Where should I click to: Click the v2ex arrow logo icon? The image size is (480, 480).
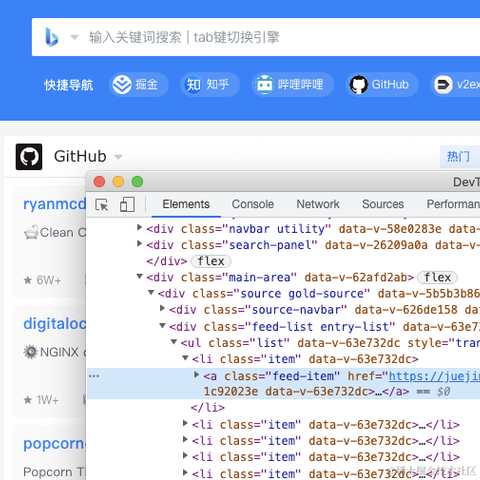[443, 85]
